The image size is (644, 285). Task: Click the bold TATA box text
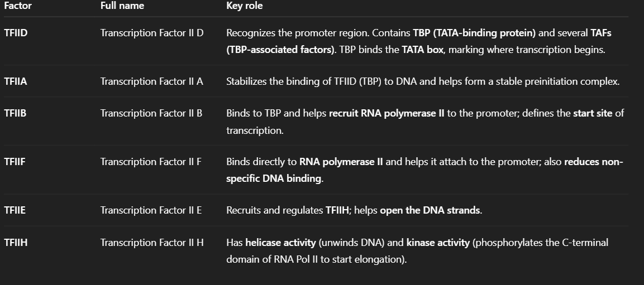click(x=423, y=50)
